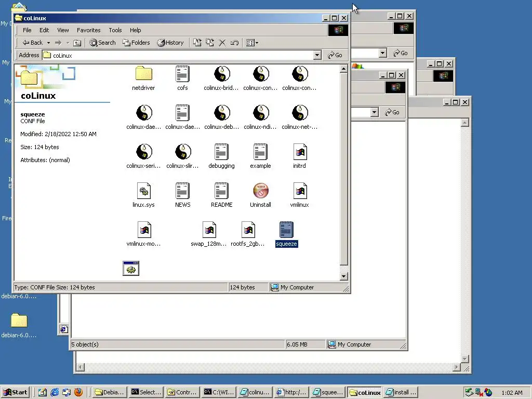This screenshot has height=399, width=532.
Task: Select the colinux-deb... executable icon
Action: click(222, 113)
